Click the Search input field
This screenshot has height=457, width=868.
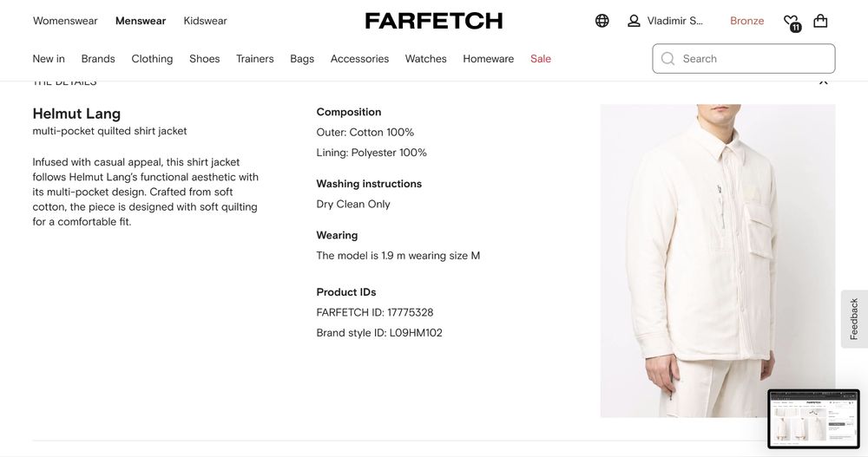coord(751,59)
